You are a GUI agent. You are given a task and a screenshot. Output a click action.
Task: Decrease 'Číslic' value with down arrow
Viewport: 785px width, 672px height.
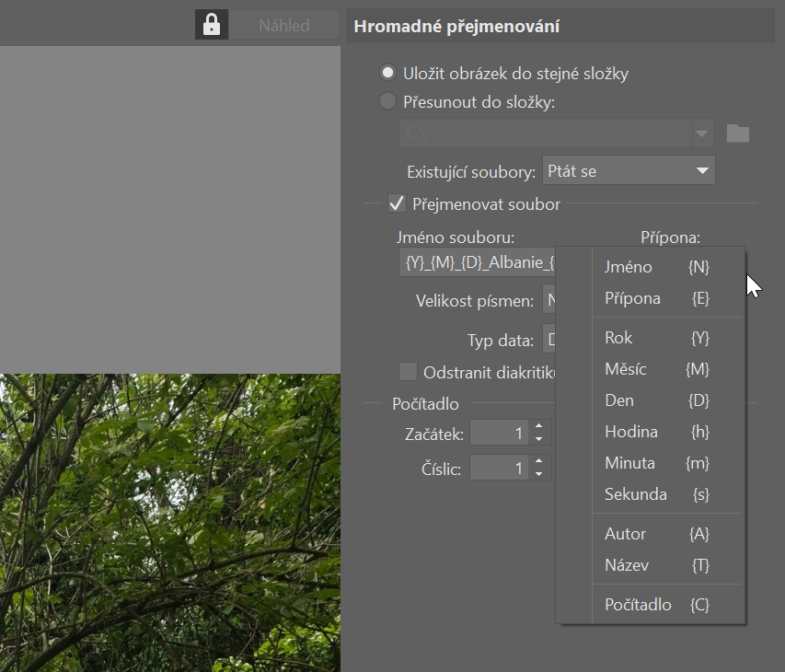pos(539,475)
